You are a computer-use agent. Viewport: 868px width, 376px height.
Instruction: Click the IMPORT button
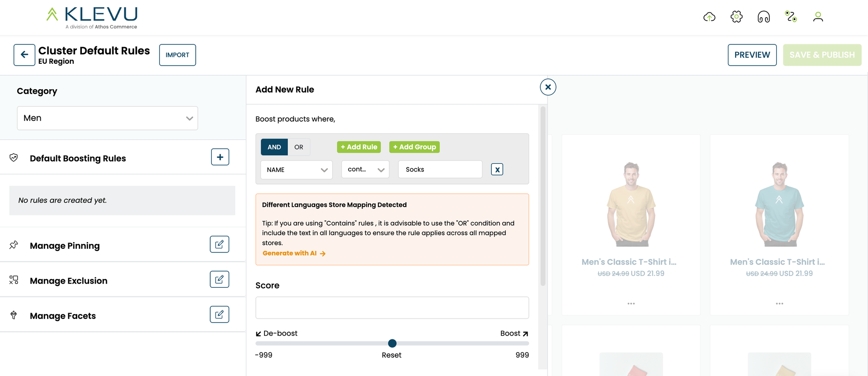tap(177, 55)
